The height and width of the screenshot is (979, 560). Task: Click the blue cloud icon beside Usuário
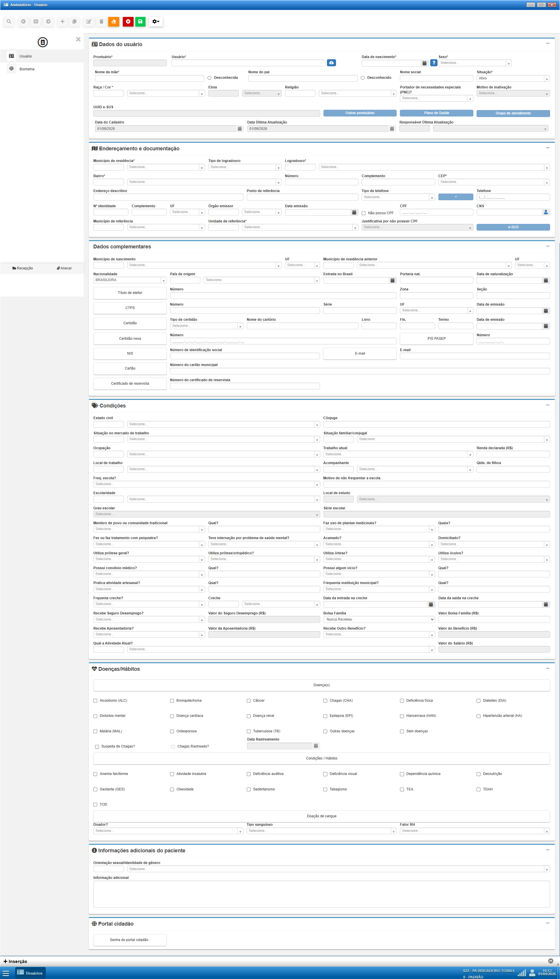pos(332,63)
